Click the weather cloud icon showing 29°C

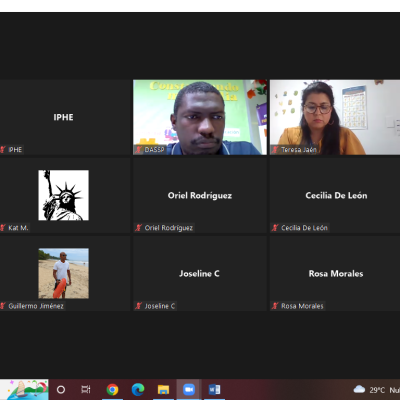tap(359, 389)
